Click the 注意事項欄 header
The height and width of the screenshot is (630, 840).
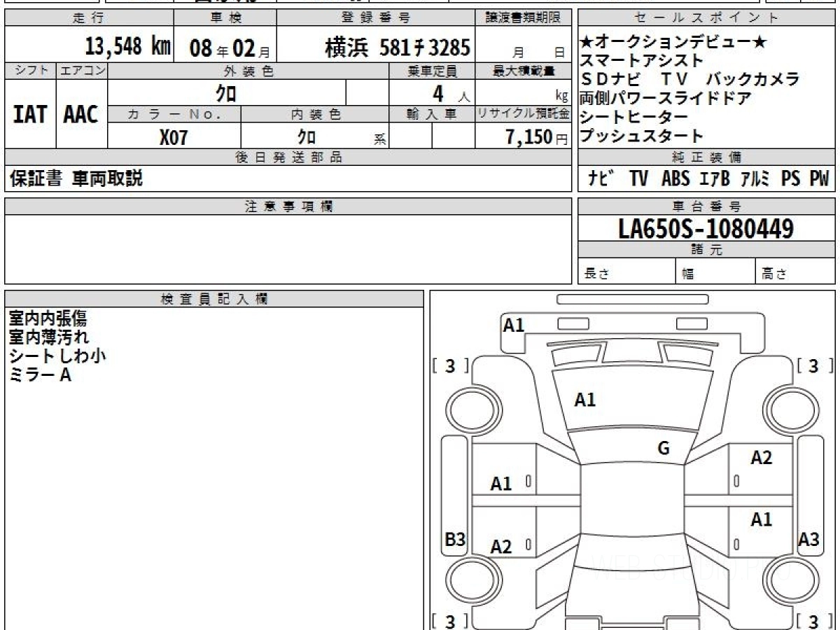point(288,206)
